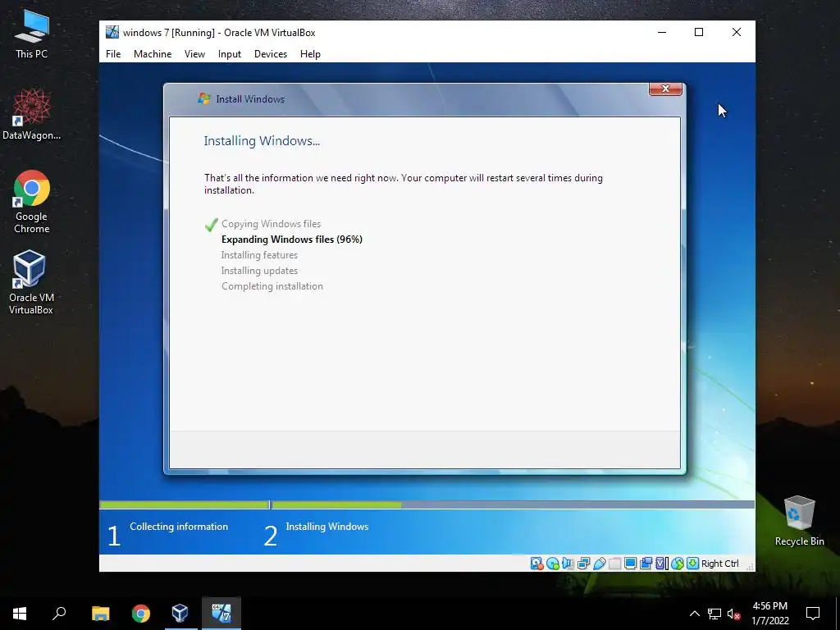Select the Recycle Bin desktop icon
This screenshot has width=840, height=630.
(x=799, y=521)
